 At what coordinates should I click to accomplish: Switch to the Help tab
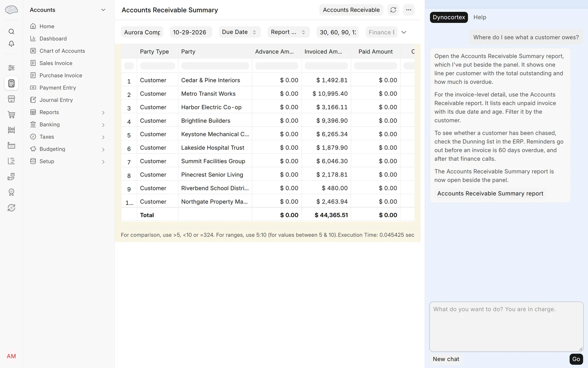[480, 17]
